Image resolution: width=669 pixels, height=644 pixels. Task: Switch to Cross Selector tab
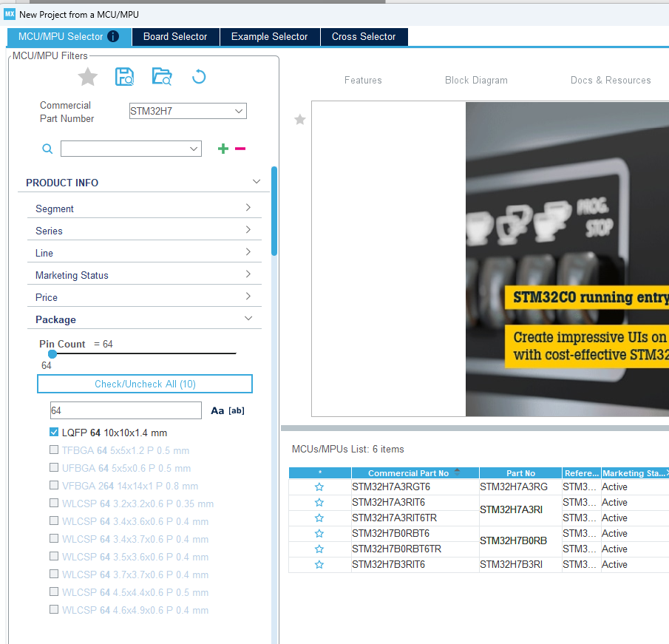tap(364, 37)
